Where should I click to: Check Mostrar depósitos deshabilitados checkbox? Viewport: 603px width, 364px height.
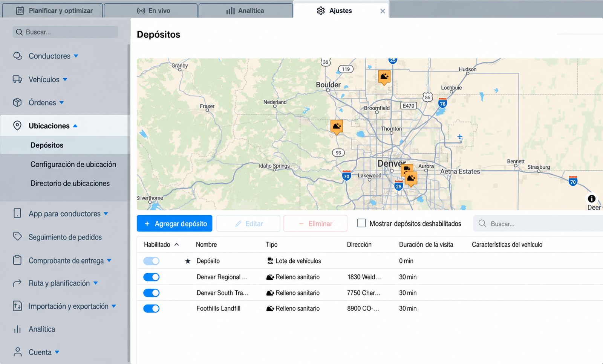(x=361, y=223)
